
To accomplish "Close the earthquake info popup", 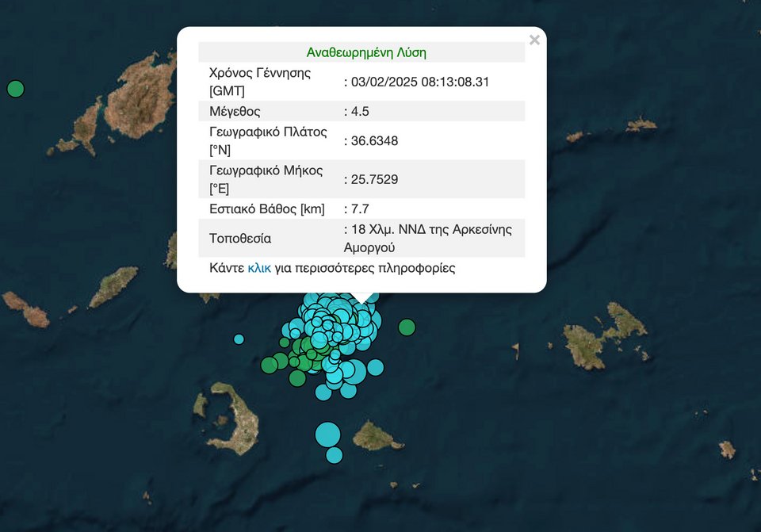I will coord(534,40).
